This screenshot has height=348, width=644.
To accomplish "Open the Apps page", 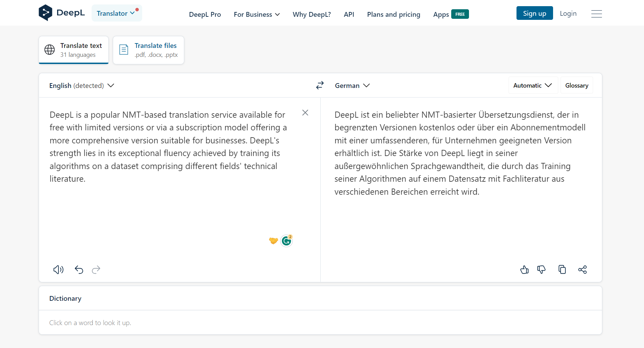I will tap(441, 14).
